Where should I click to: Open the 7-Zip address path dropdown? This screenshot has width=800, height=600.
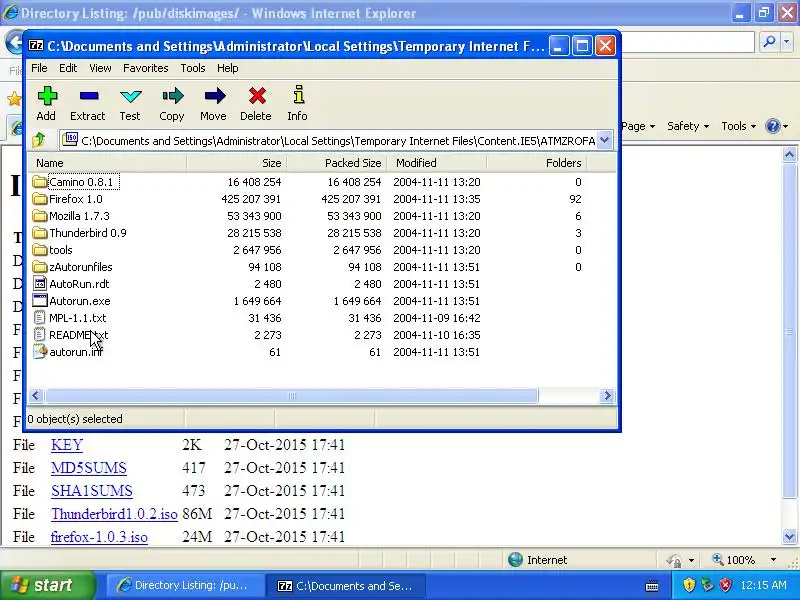click(x=605, y=140)
